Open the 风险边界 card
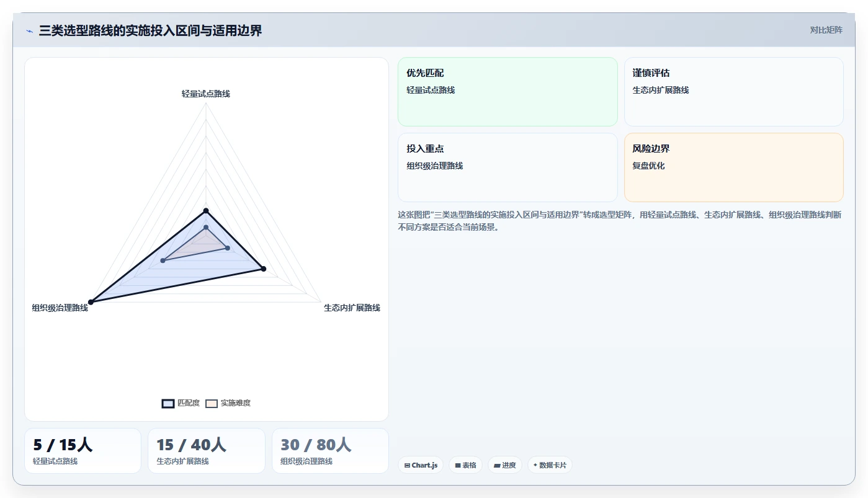This screenshot has width=868, height=498. (x=733, y=167)
